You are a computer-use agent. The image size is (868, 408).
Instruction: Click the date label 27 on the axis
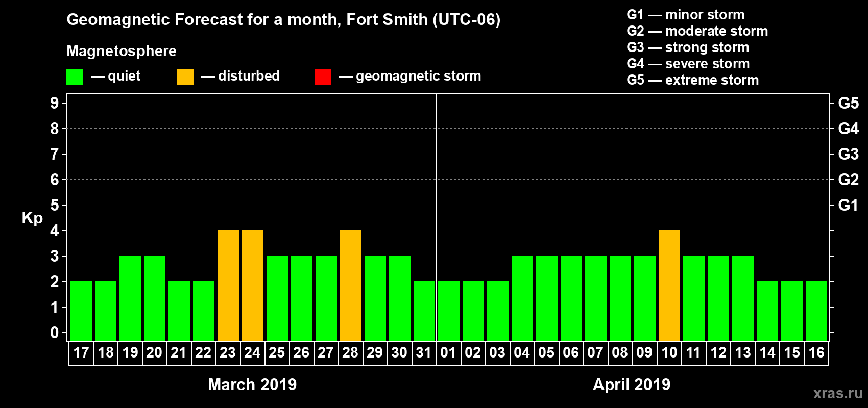pyautogui.click(x=326, y=352)
